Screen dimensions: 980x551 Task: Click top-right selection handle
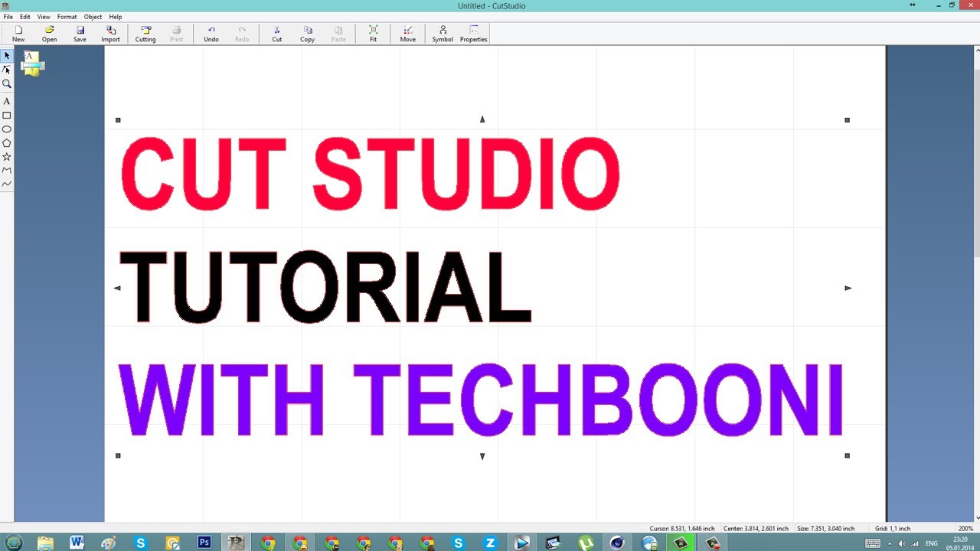[x=847, y=120]
